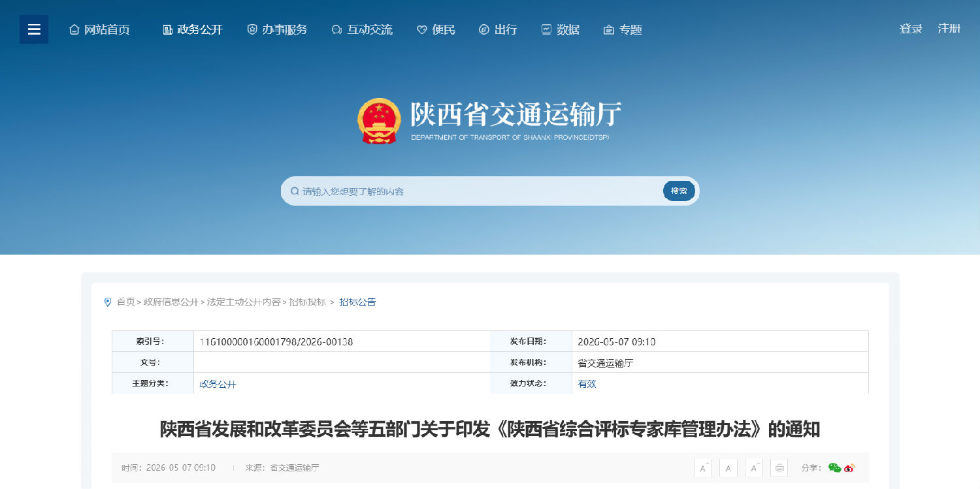Click the 发布日期 label cell

(531, 341)
